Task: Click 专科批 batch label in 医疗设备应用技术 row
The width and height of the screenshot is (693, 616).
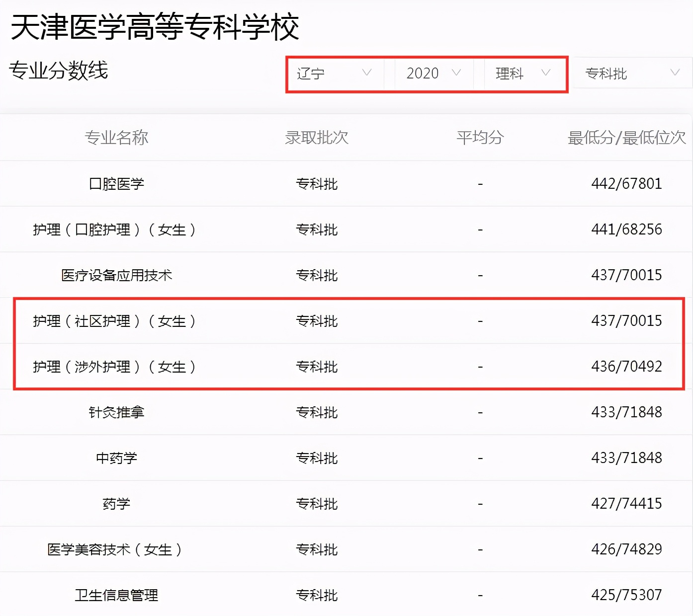Action: pyautogui.click(x=317, y=275)
